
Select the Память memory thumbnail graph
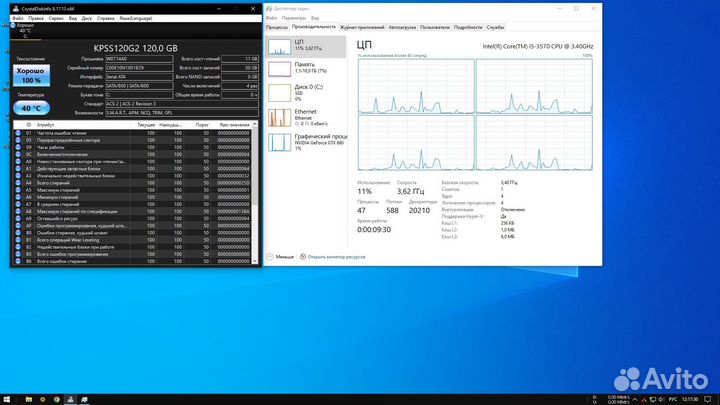pos(278,72)
